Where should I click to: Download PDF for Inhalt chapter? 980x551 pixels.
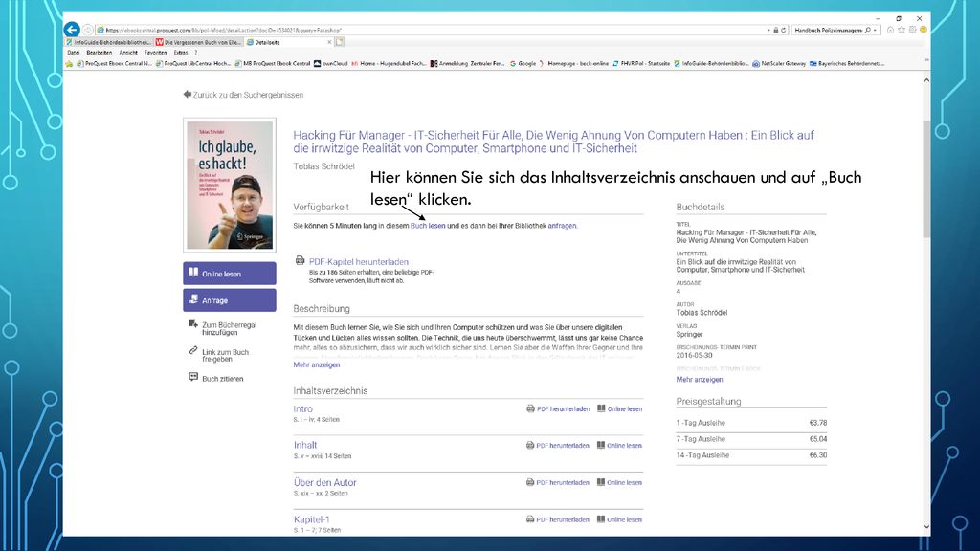tap(558, 446)
